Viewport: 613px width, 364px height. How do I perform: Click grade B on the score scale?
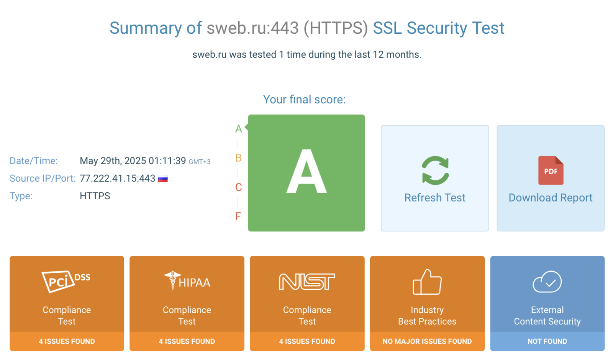238,158
